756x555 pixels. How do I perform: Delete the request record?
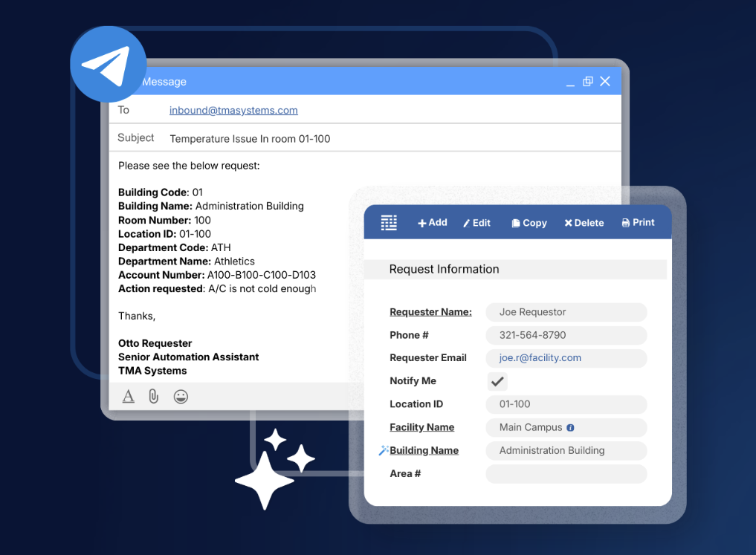coord(584,223)
